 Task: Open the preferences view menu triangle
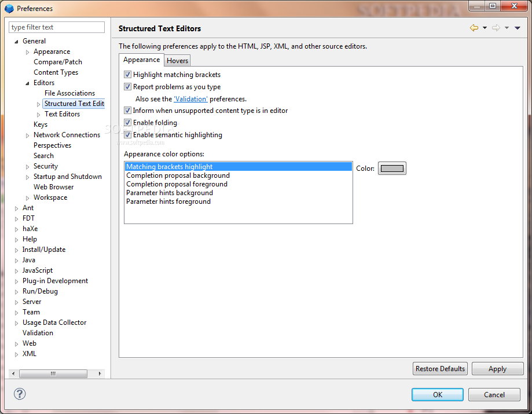click(518, 28)
